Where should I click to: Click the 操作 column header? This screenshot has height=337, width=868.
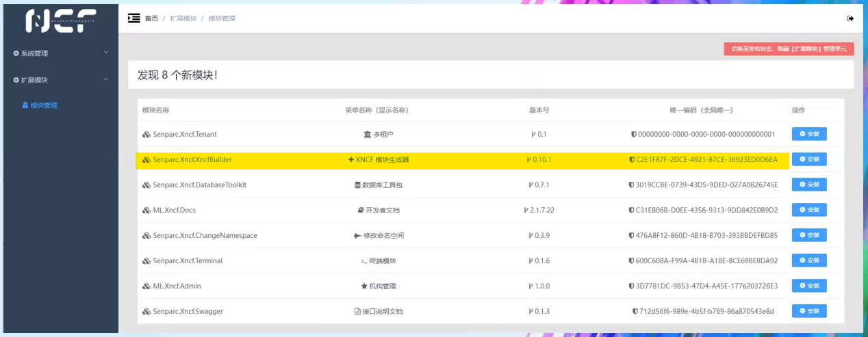pos(799,110)
